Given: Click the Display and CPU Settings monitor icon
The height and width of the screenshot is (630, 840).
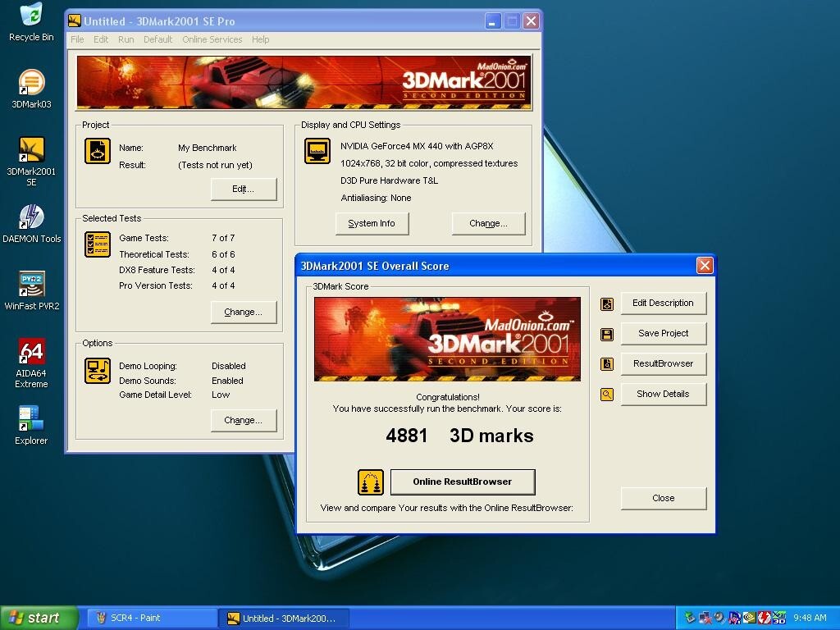Looking at the screenshot, I should click(x=317, y=151).
